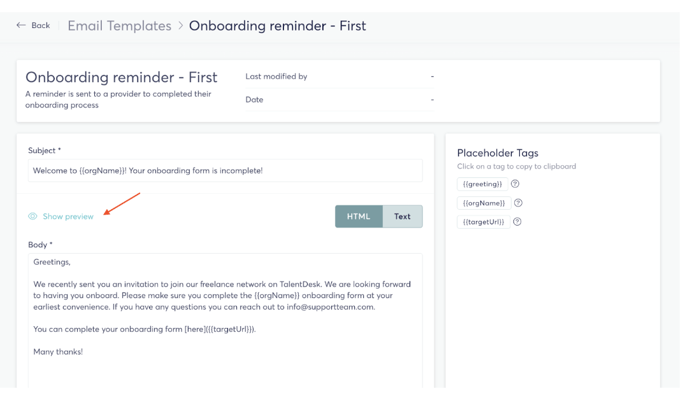
Task: Switch editor to HTML mode
Action: (x=358, y=216)
